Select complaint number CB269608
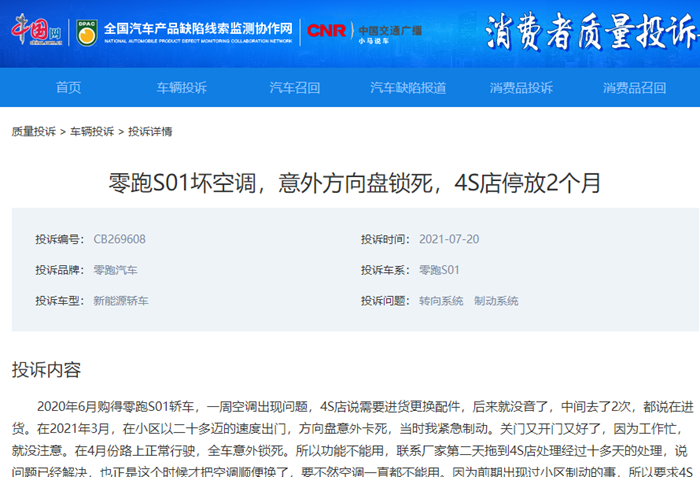Image resolution: width=700 pixels, height=477 pixels. coord(119,239)
